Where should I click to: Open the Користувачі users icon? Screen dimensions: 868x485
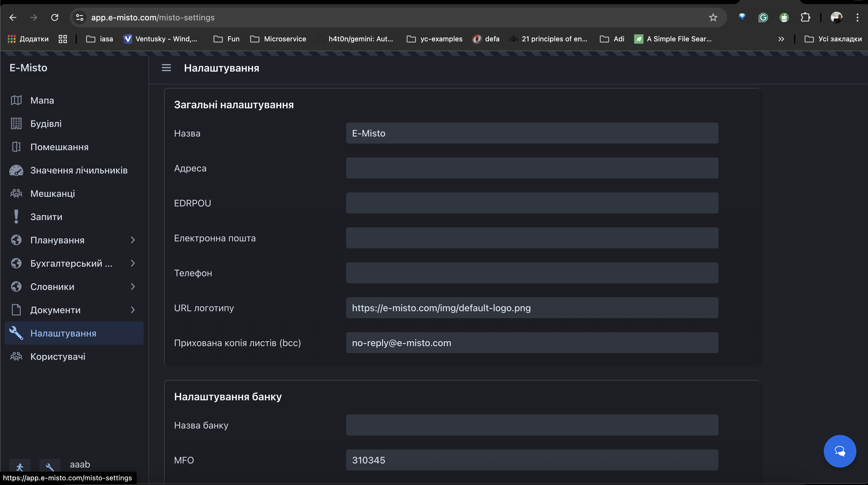(x=17, y=356)
